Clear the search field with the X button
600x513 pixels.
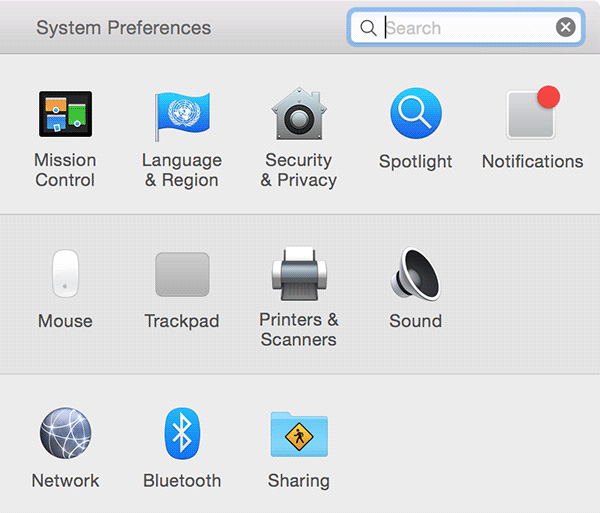pos(566,27)
